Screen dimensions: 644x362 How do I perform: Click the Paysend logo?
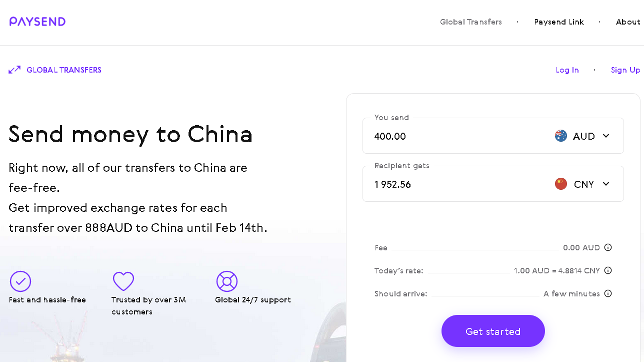[37, 22]
